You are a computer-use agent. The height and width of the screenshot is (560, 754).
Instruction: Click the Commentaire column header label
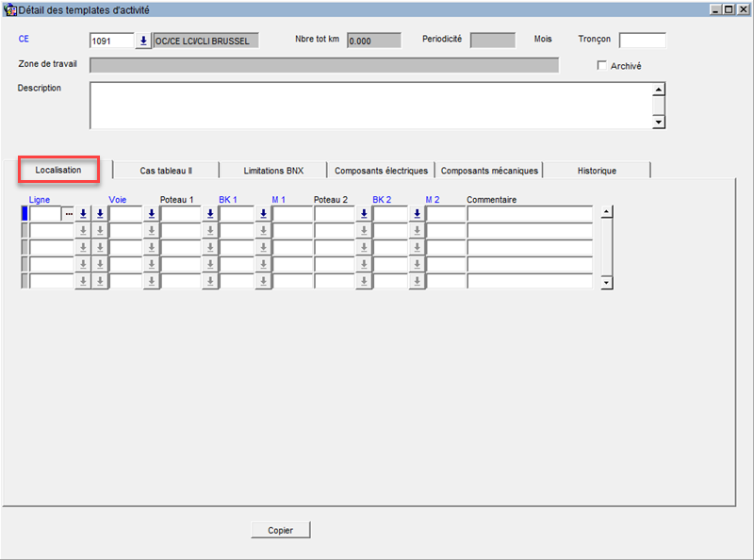(491, 200)
